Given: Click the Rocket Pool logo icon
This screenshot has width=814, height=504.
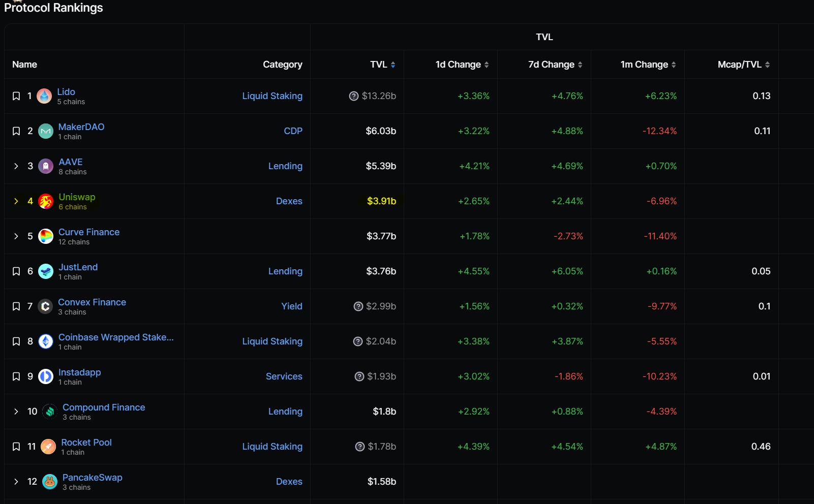Looking at the screenshot, I should tap(48, 447).
